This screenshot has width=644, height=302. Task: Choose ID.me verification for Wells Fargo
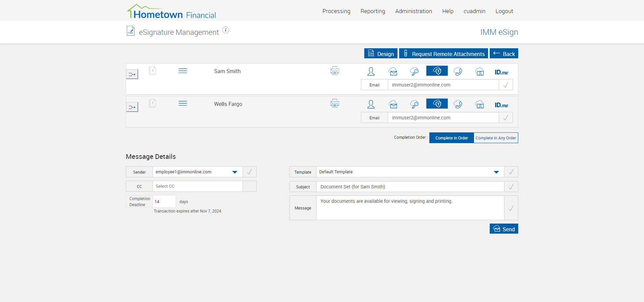point(501,105)
